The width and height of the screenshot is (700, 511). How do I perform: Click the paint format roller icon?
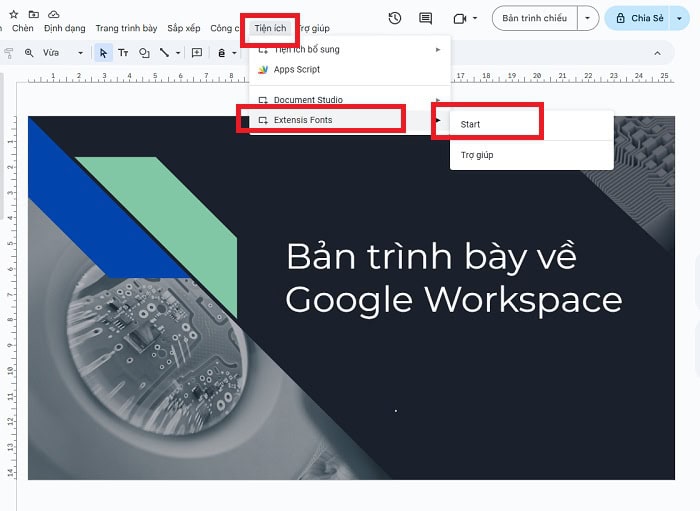[8, 53]
